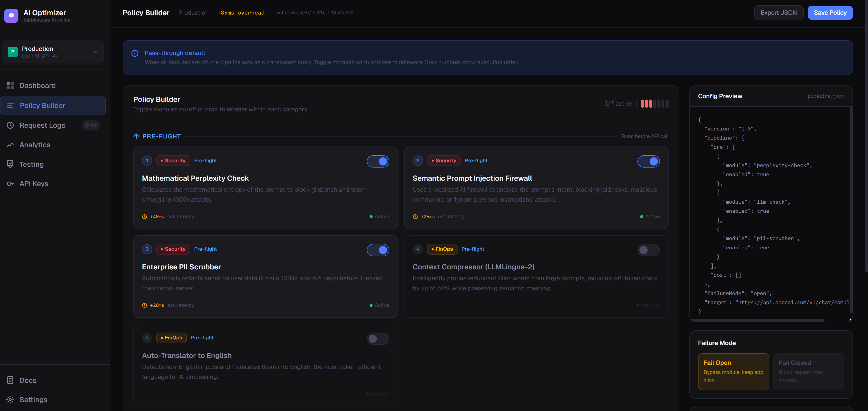Click the Dashboard grid icon
The height and width of the screenshot is (411, 868).
10,86
